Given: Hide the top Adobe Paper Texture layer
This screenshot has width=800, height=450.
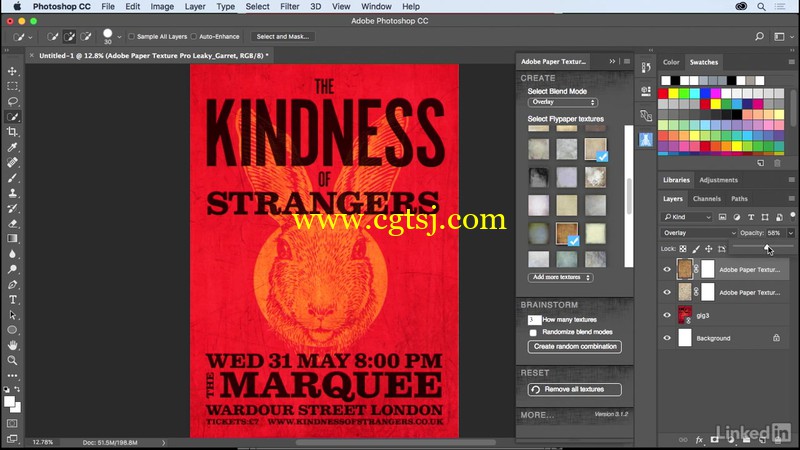Looking at the screenshot, I should click(667, 269).
